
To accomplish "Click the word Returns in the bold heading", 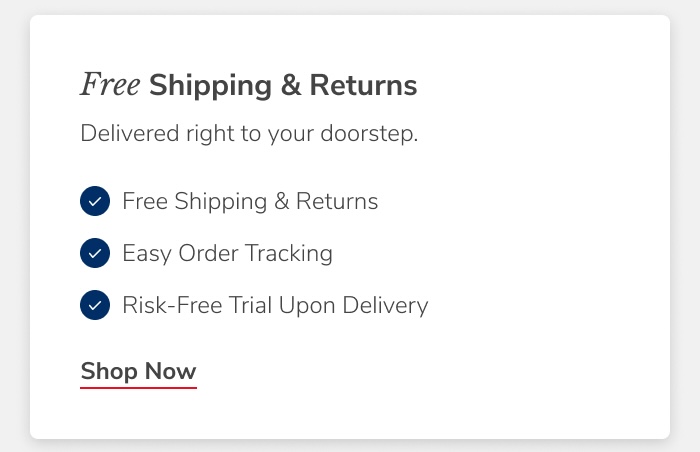I will pyautogui.click(x=363, y=86).
